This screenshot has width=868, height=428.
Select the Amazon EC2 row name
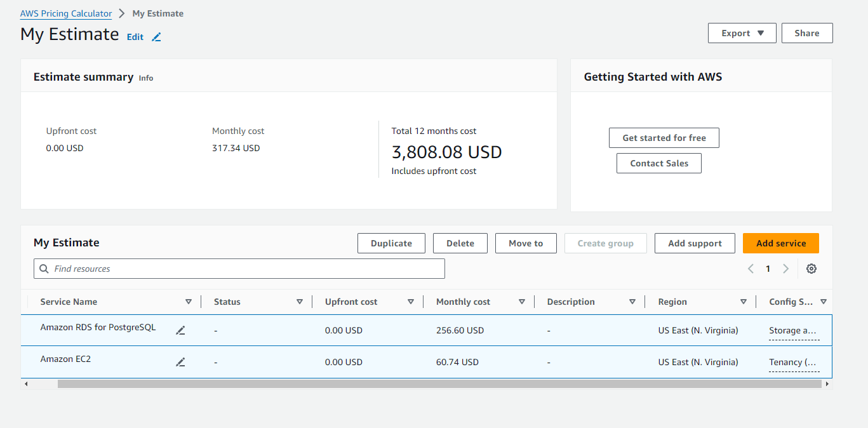[65, 359]
